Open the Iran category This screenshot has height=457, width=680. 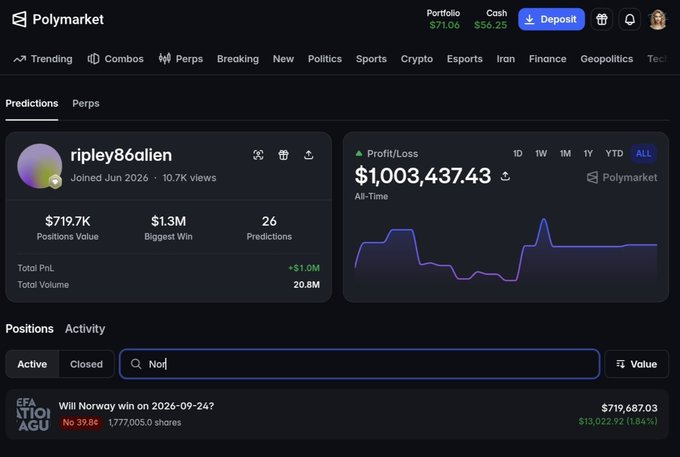click(x=506, y=59)
